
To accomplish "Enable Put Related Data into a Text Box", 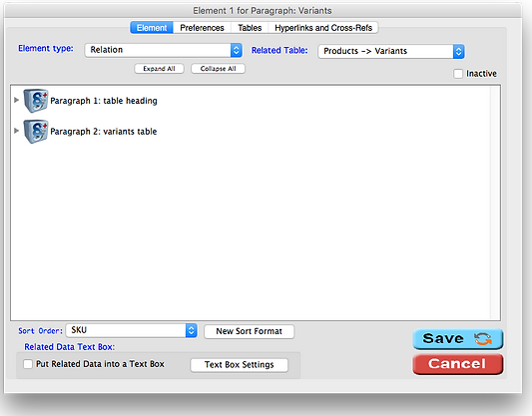I will click(x=28, y=364).
